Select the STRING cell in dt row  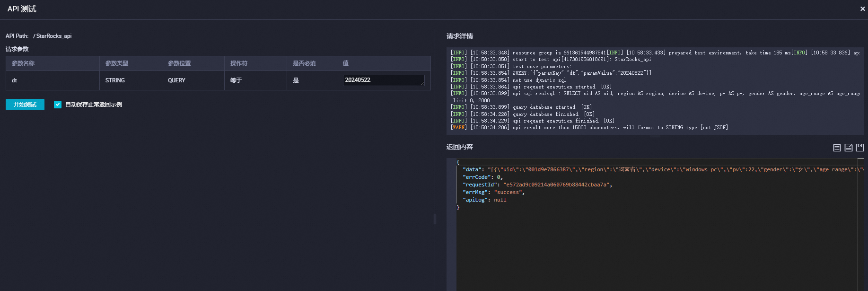pyautogui.click(x=115, y=80)
